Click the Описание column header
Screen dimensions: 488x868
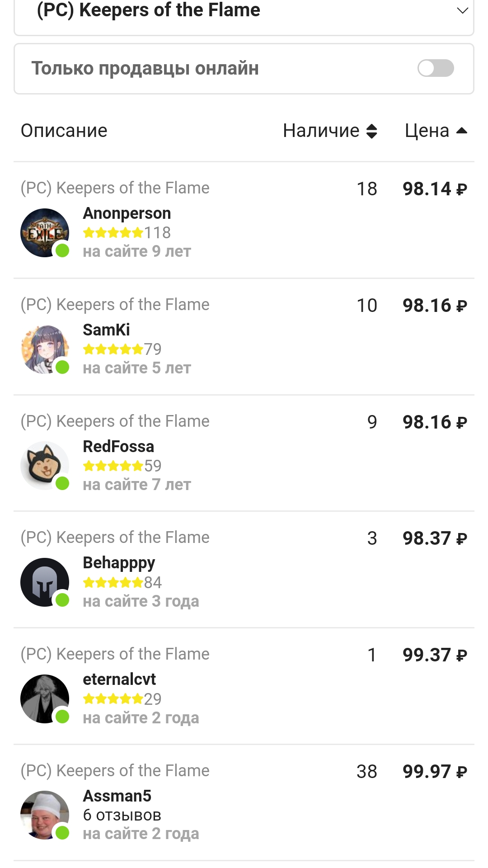[x=64, y=131]
